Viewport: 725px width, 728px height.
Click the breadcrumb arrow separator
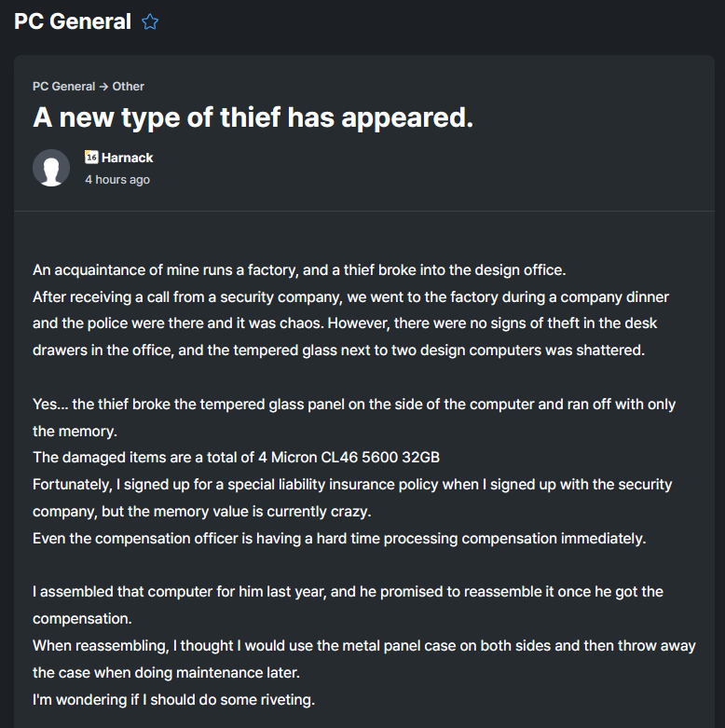(103, 86)
